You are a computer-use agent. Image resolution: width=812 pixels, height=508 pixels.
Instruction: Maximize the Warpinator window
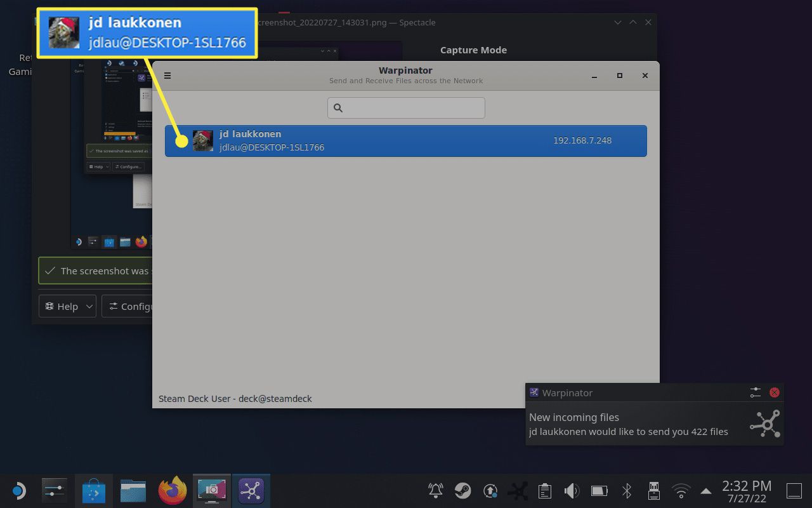(x=620, y=76)
